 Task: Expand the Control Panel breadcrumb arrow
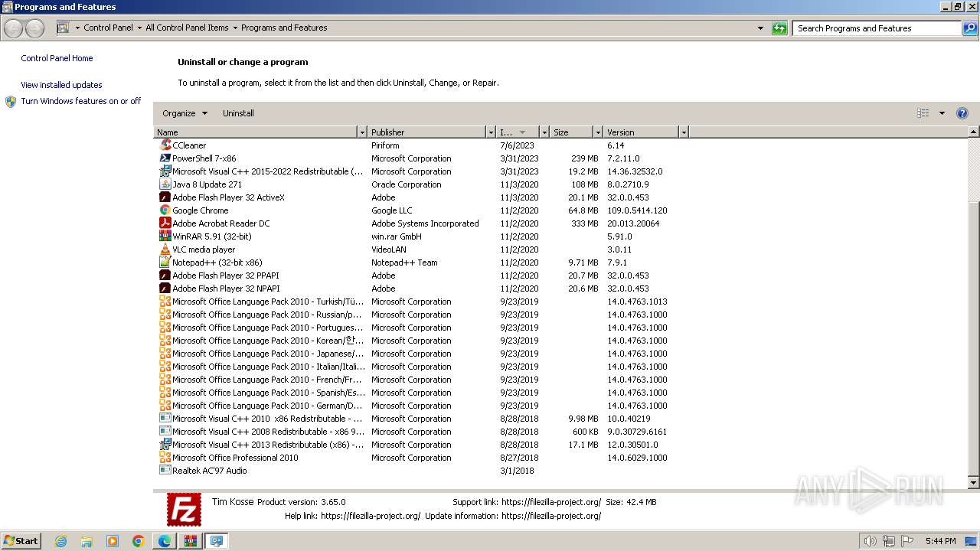[x=139, y=28]
